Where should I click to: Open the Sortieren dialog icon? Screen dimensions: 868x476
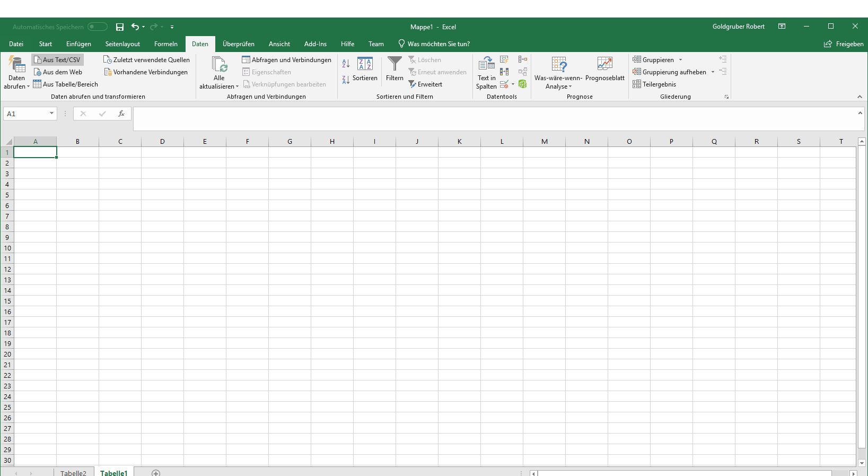click(365, 65)
